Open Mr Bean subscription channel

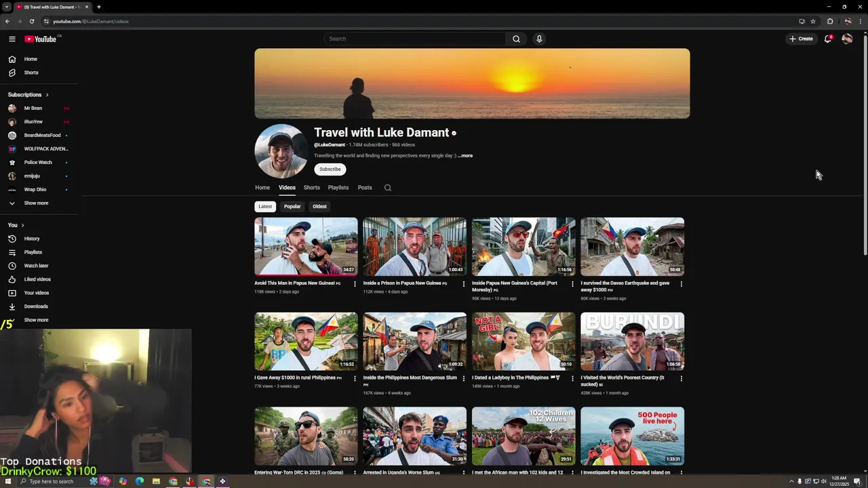pos(33,108)
